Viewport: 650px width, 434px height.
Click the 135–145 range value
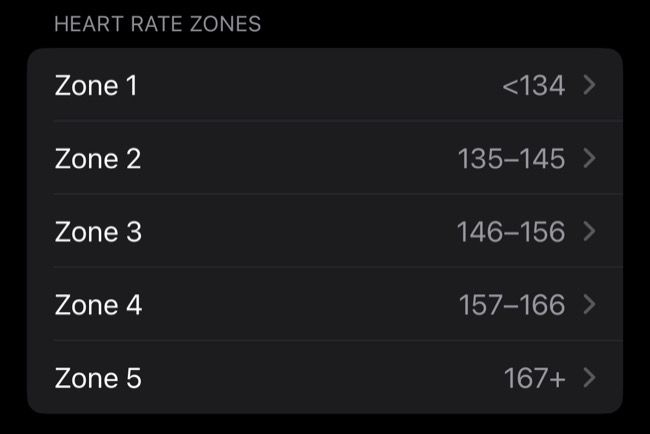[511, 159]
